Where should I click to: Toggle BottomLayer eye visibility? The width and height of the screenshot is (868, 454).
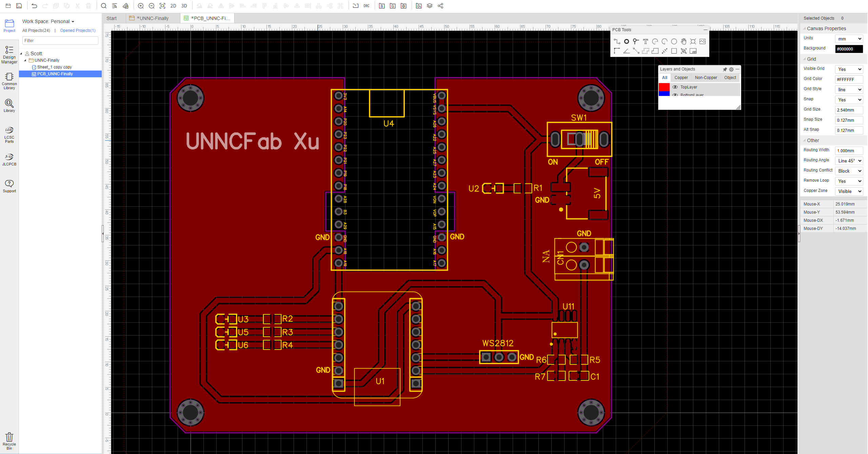pos(675,95)
